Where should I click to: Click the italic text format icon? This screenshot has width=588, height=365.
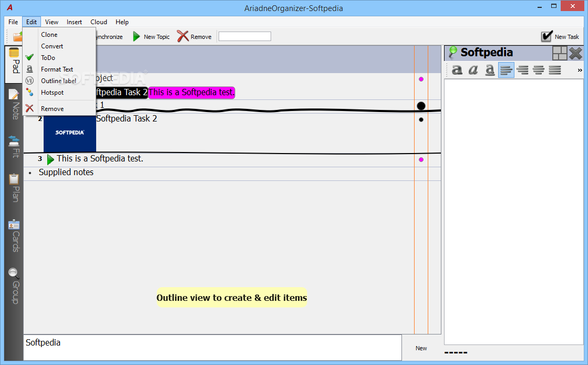click(x=473, y=70)
